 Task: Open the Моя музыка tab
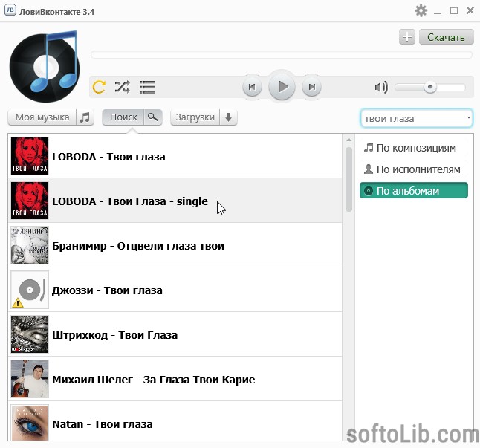42,117
